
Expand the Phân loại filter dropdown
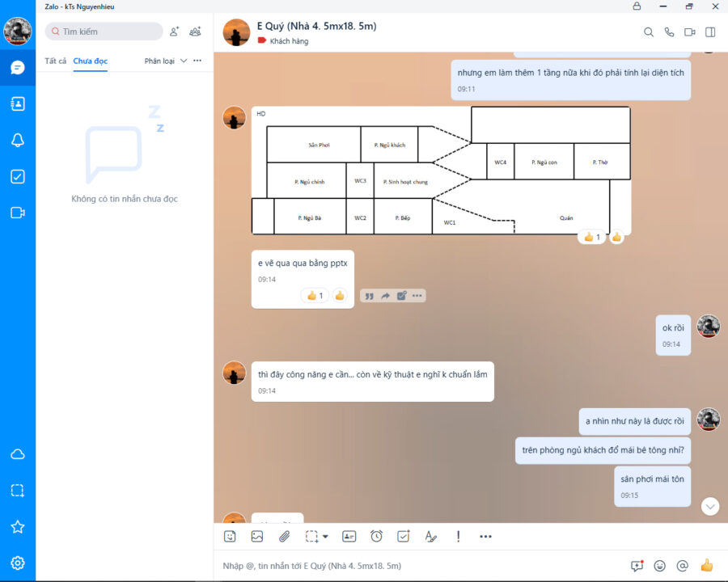166,61
